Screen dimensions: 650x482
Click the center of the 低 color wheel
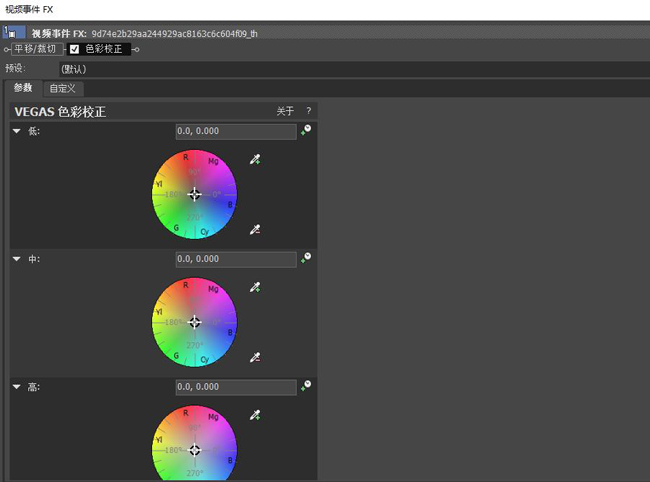click(194, 194)
